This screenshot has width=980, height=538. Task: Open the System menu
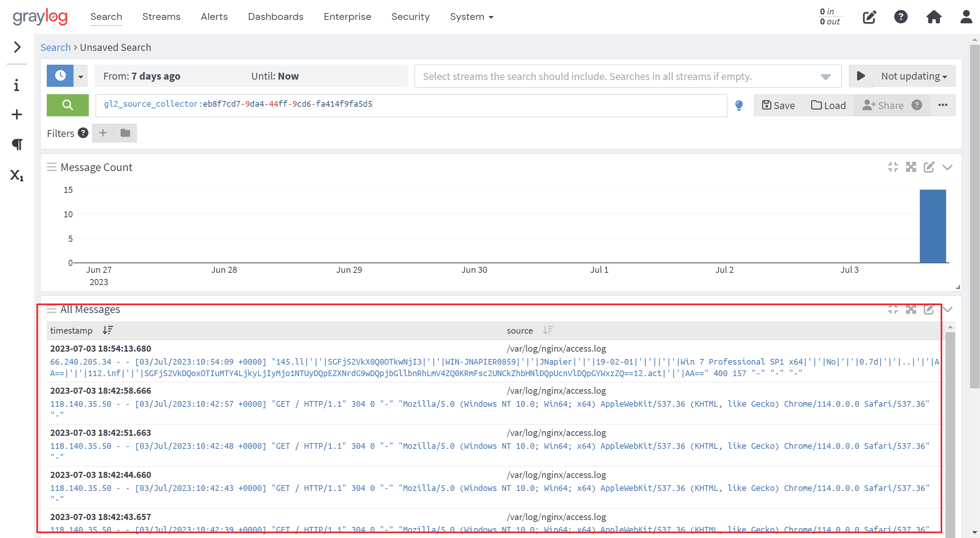tap(471, 17)
